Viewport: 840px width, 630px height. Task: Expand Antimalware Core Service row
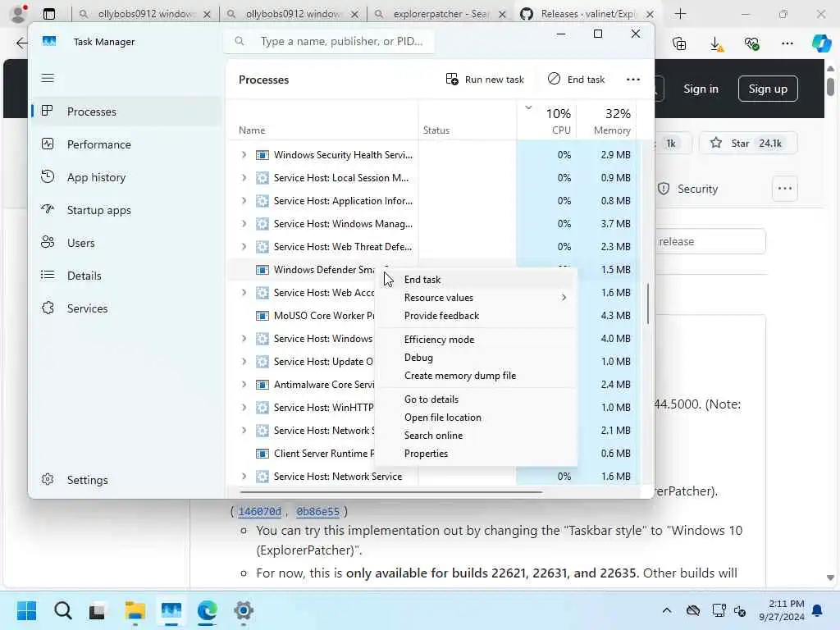(244, 385)
